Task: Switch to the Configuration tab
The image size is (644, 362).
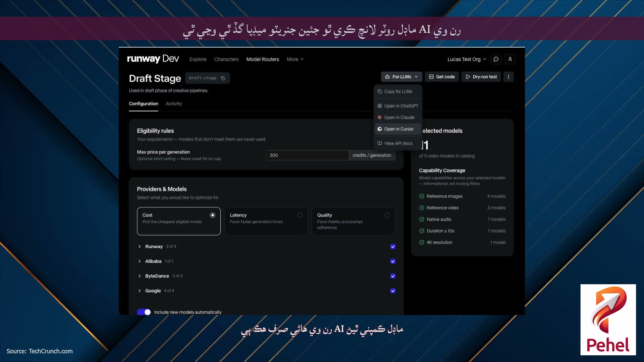Action: click(x=144, y=104)
